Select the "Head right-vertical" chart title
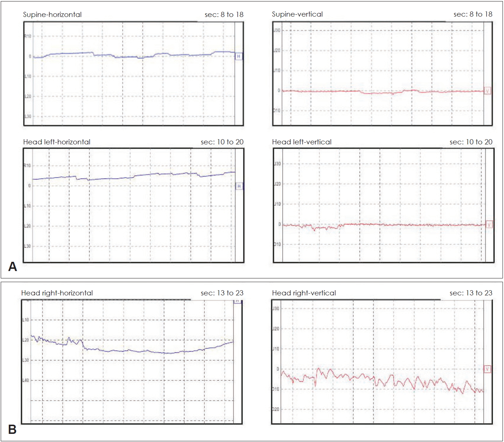The image size is (504, 442). pyautogui.click(x=304, y=293)
